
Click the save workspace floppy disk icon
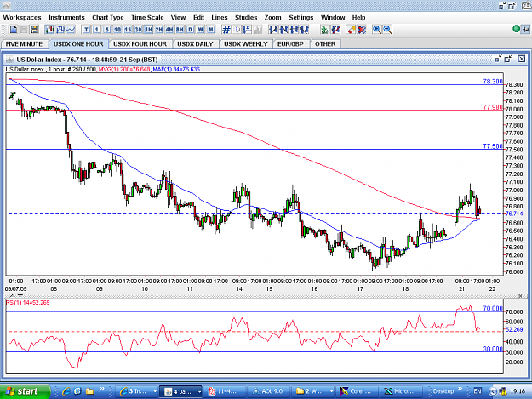[x=34, y=30]
